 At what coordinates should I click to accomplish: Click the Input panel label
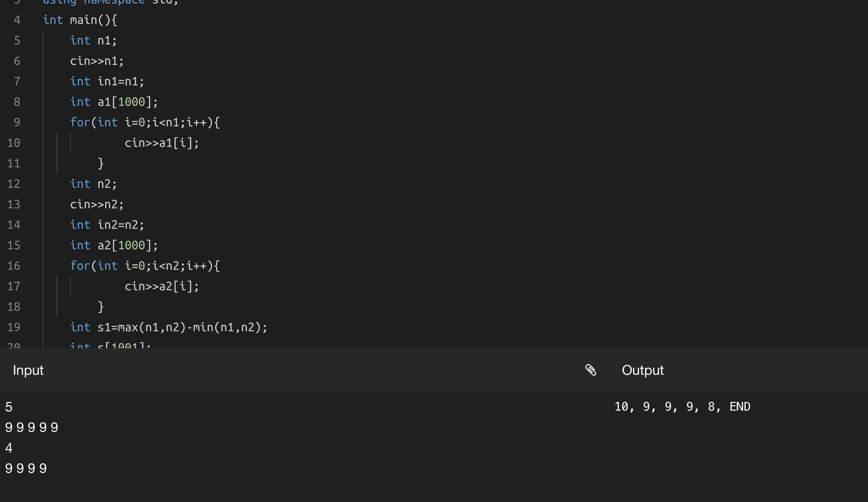[x=28, y=370]
